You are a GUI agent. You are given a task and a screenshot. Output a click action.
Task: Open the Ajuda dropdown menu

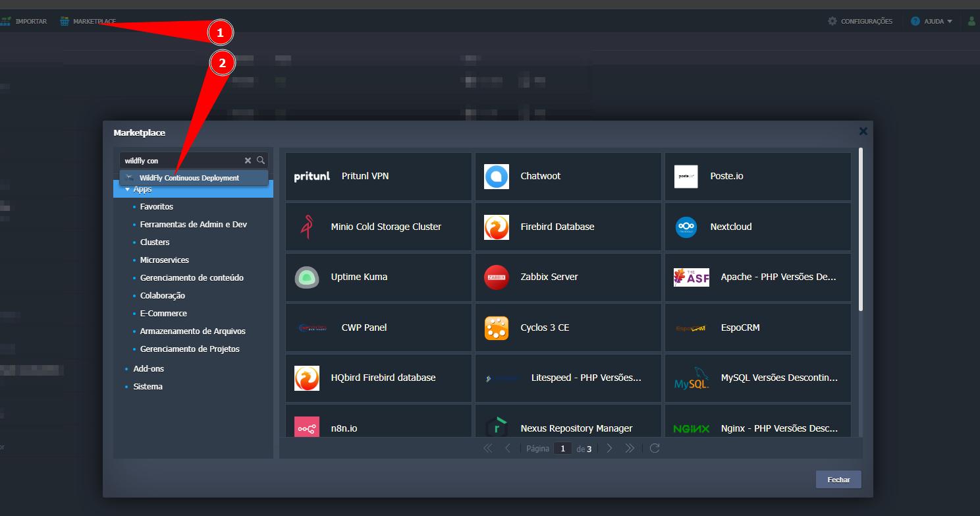click(x=932, y=21)
